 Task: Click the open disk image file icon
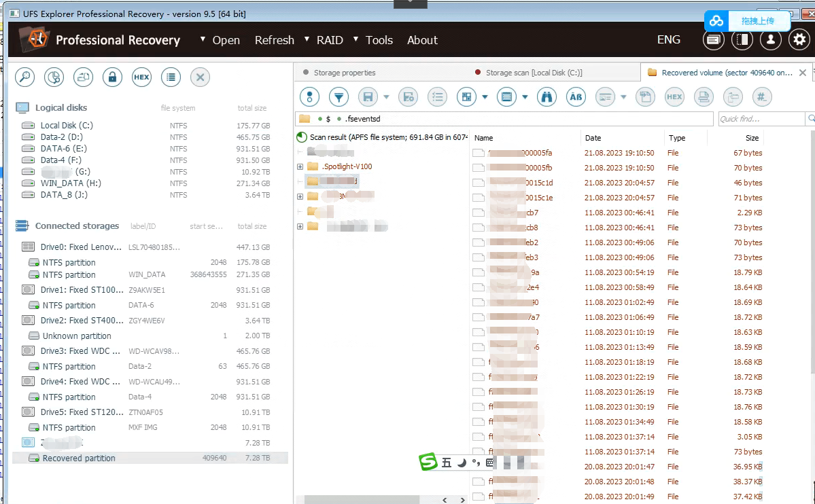coord(83,77)
